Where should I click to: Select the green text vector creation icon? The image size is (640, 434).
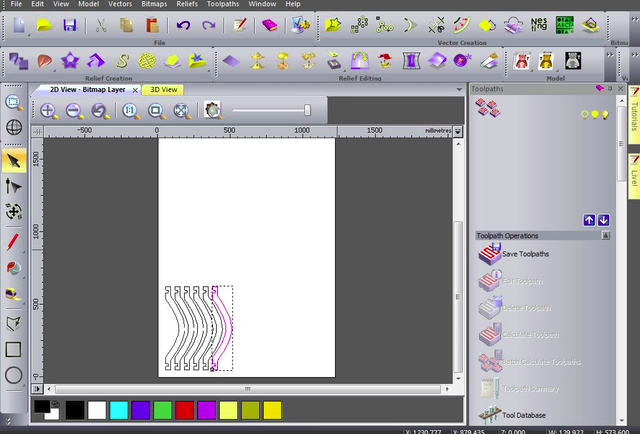coord(564,25)
